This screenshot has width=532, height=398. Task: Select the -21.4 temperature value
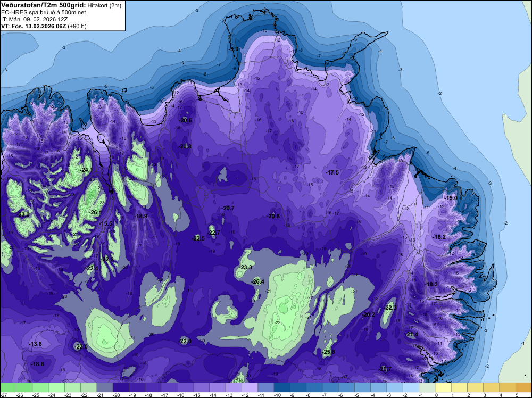(x=412, y=335)
